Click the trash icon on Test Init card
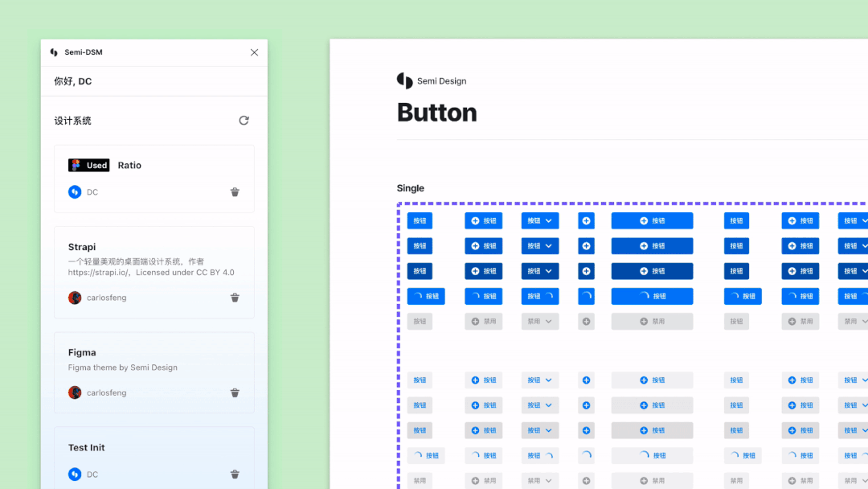The width and height of the screenshot is (868, 489). click(235, 475)
